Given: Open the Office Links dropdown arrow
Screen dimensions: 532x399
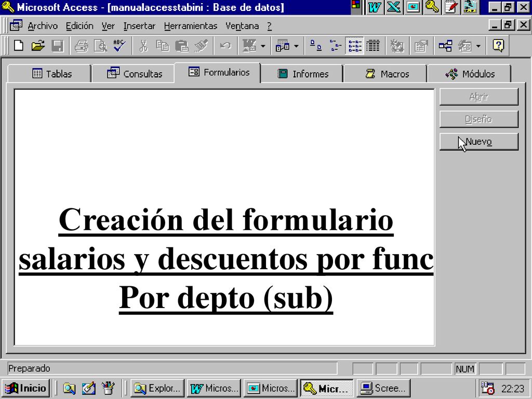Looking at the screenshot, I should pos(263,46).
